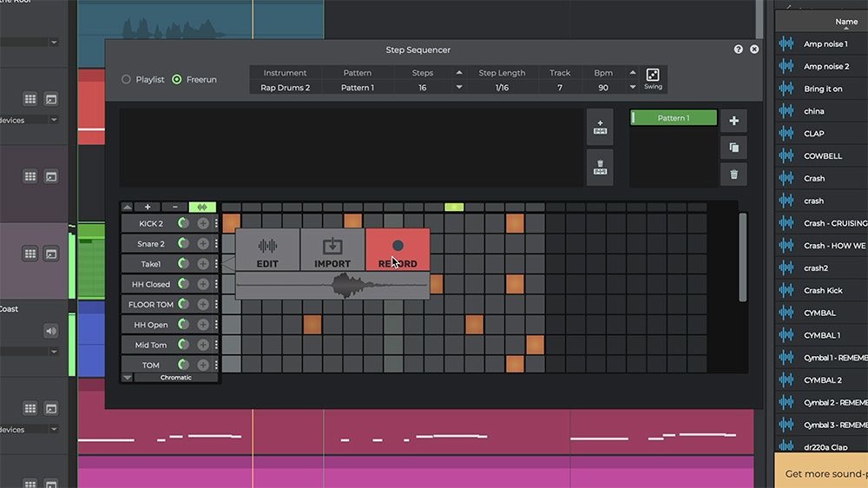868x488 pixels.
Task: Choose IMPORT in sample popup
Action: (x=332, y=250)
